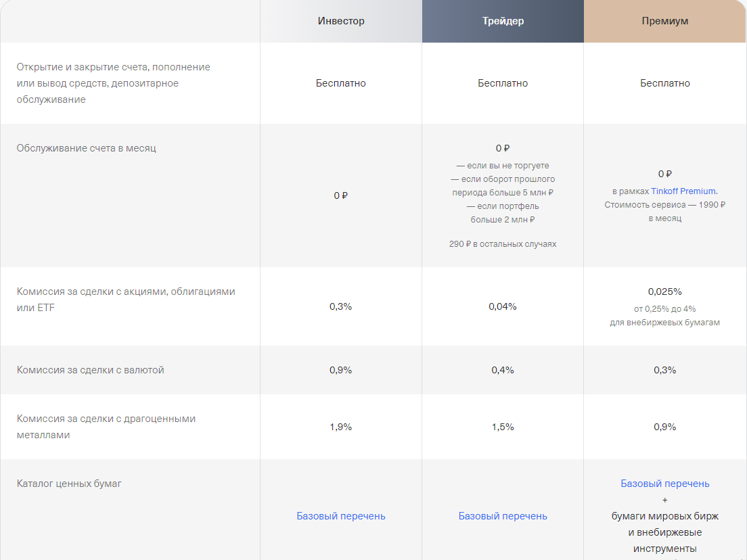Screen dimensions: 747x560
Task: Select the Премиум tariff column header
Action: (665, 21)
